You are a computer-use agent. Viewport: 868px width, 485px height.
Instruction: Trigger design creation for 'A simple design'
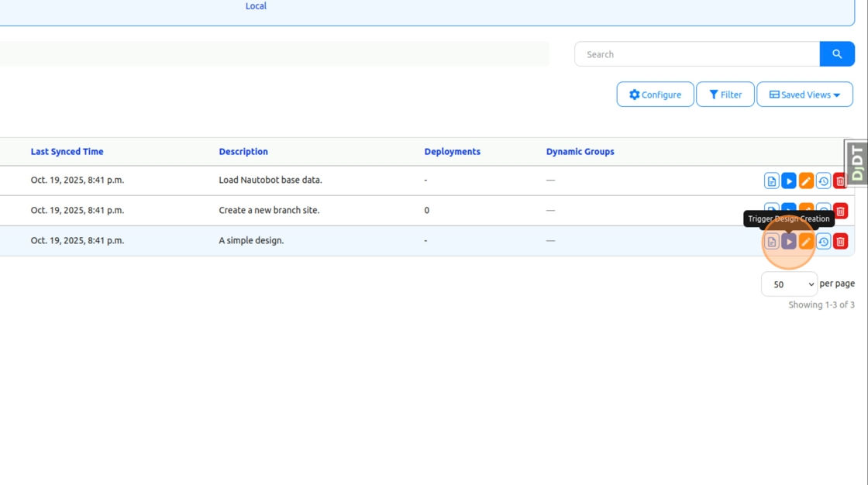pyautogui.click(x=788, y=242)
